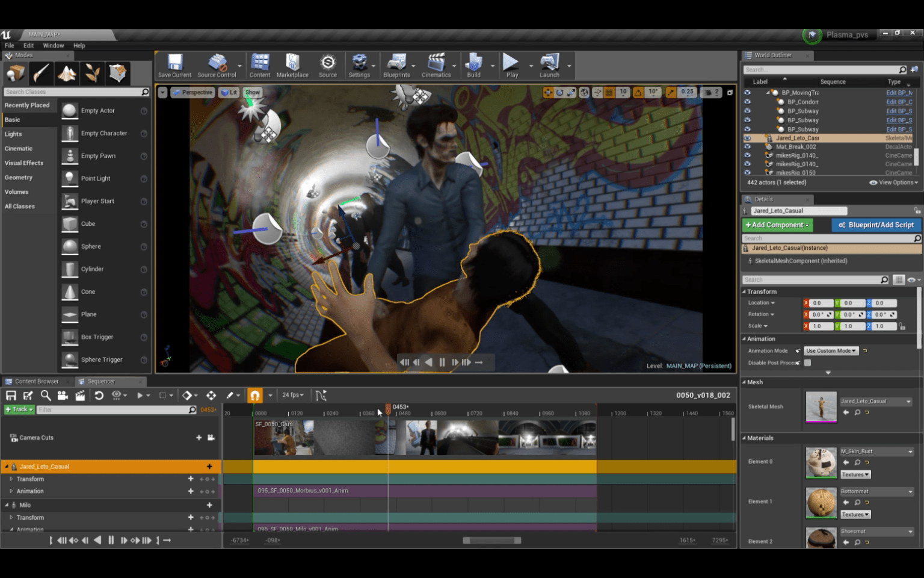Click the Add Component button
The height and width of the screenshot is (578, 924).
(x=777, y=225)
